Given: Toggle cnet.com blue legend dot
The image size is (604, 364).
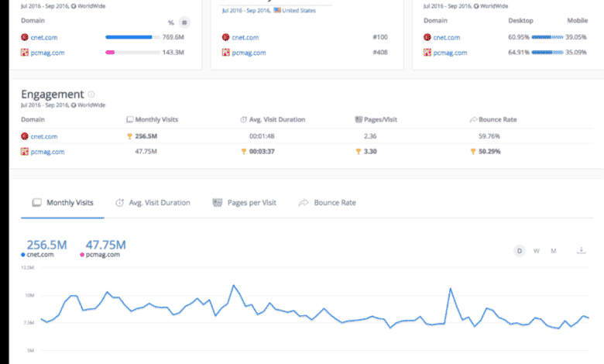Looking at the screenshot, I should pyautogui.click(x=23, y=255).
